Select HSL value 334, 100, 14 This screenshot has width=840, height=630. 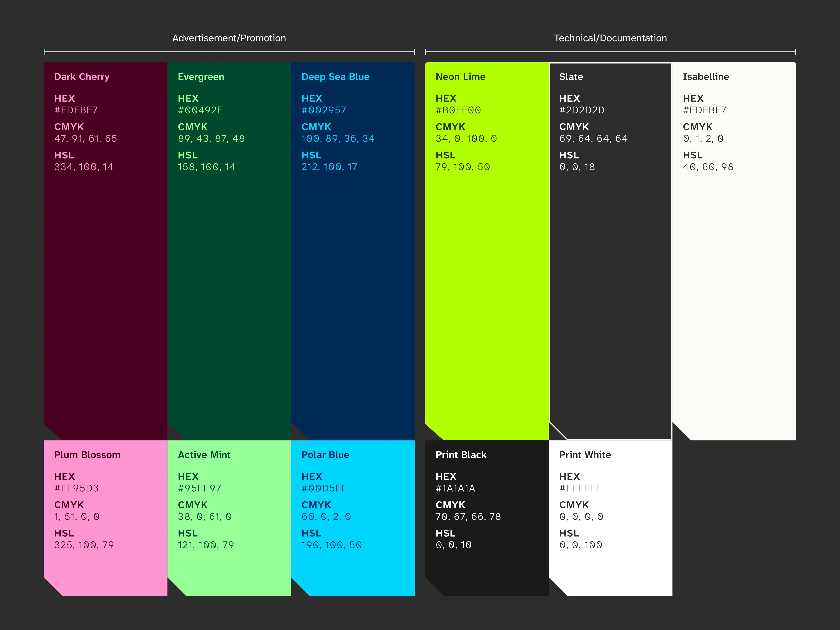84,167
